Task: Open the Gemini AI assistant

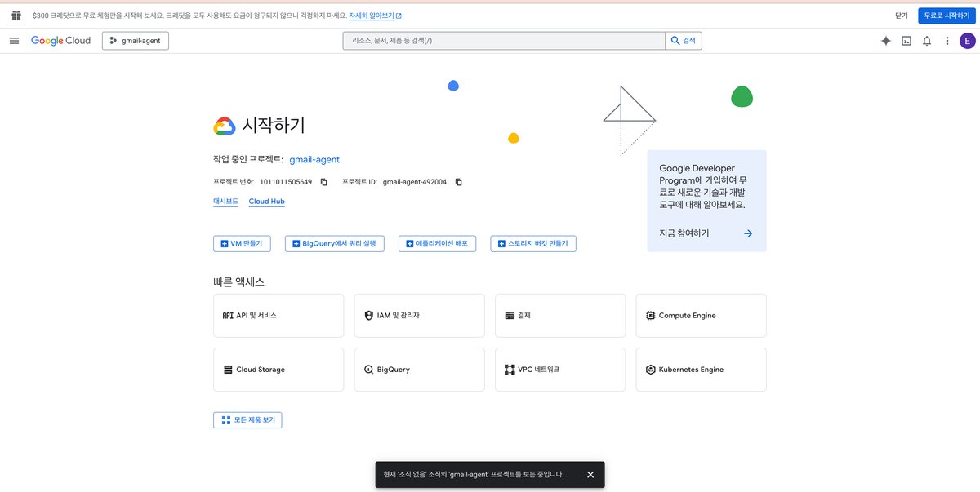Action: 885,40
